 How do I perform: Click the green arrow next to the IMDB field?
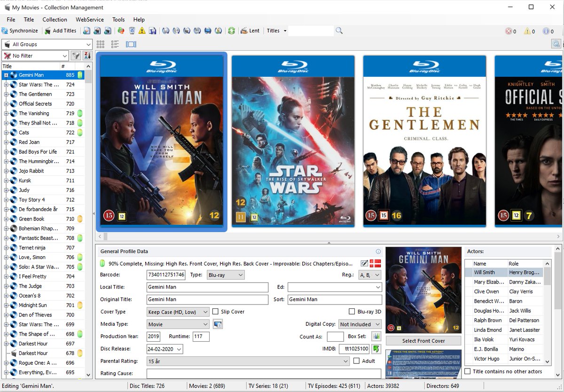[x=376, y=349]
